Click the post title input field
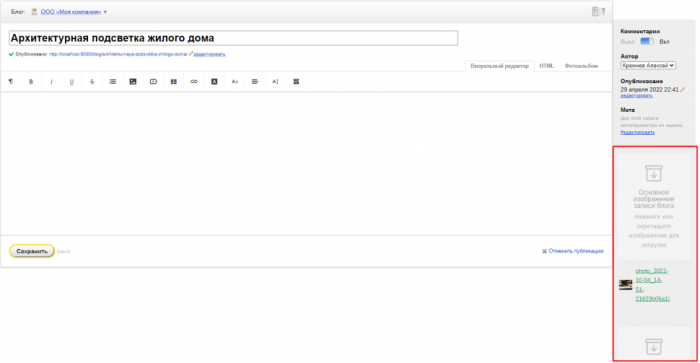The width and height of the screenshot is (700, 363). coord(233,38)
